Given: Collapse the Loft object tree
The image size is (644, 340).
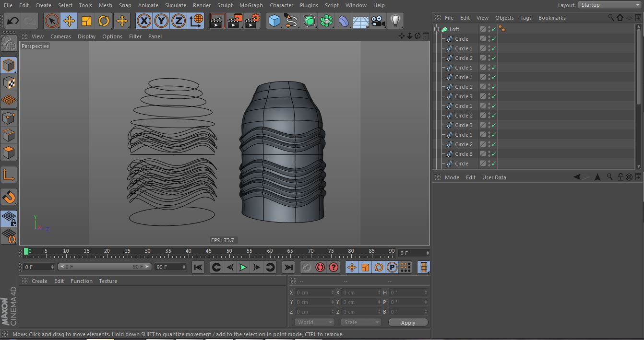Looking at the screenshot, I should [x=437, y=29].
